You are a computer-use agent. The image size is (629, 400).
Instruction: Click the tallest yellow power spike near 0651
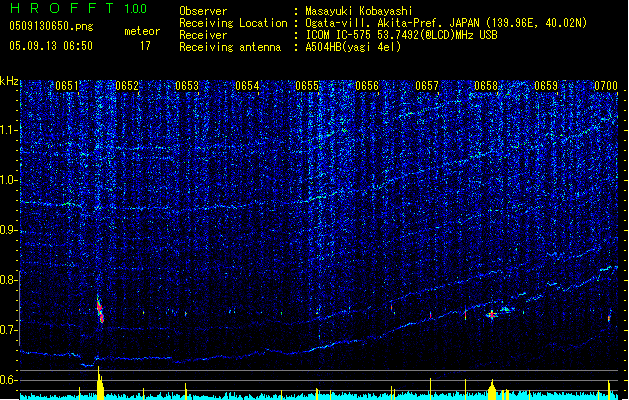pos(99,383)
